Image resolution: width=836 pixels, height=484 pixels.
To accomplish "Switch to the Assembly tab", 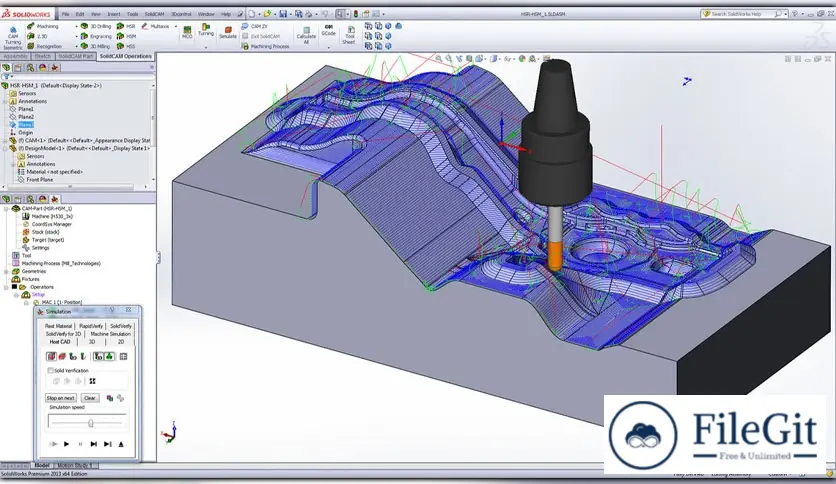I will [x=15, y=57].
